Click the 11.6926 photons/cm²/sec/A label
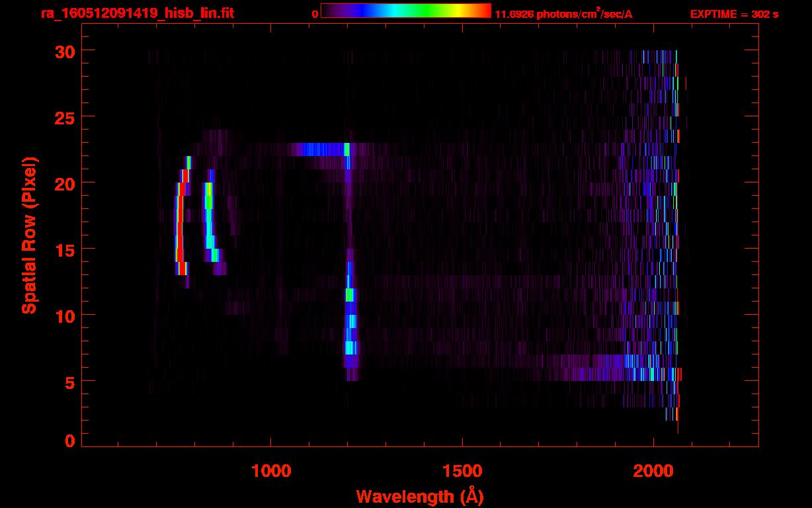The image size is (812, 508). pyautogui.click(x=563, y=14)
